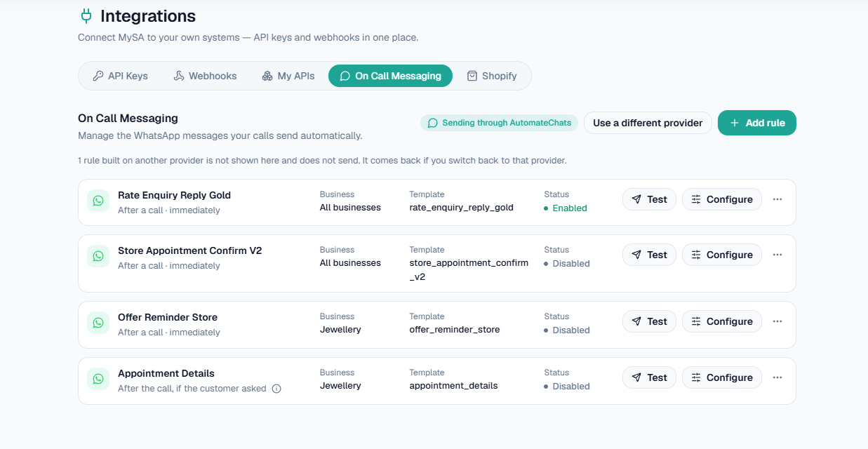This screenshot has width=868, height=449.
Task: Click the Integrations page heading
Action: pyautogui.click(x=148, y=16)
